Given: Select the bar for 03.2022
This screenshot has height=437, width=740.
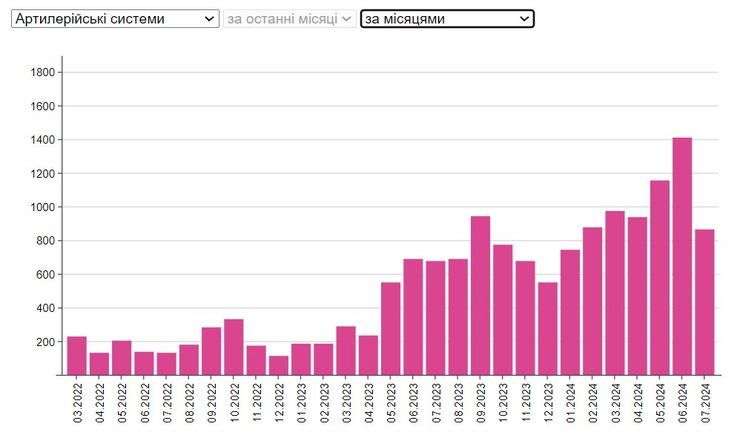Looking at the screenshot, I should tap(77, 356).
